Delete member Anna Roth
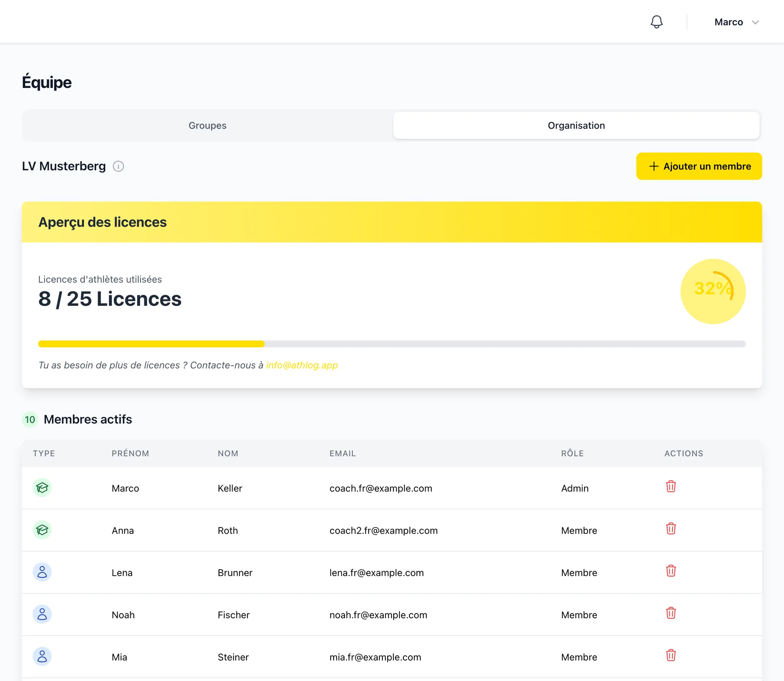This screenshot has width=784, height=681. pyautogui.click(x=671, y=529)
